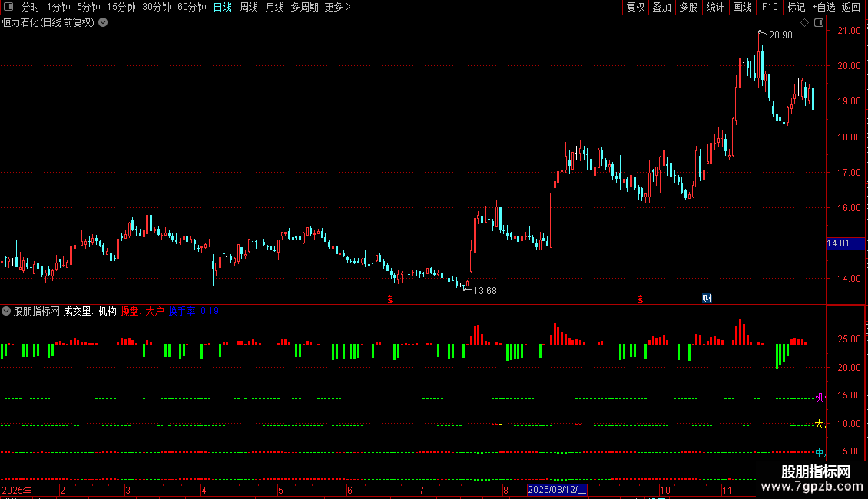Click the 统计 statistics button
This screenshot has width=868, height=499.
(715, 7)
